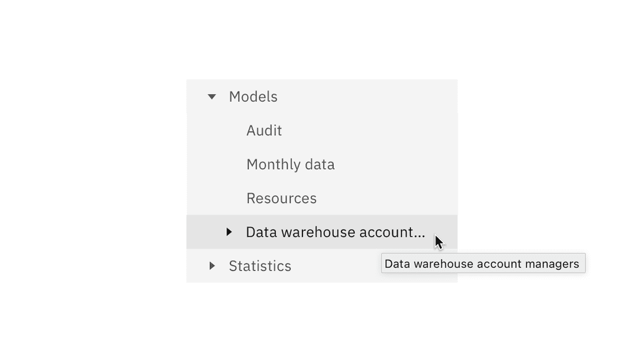Select the Statistics label
Screen dimensions: 644x362
[260, 266]
